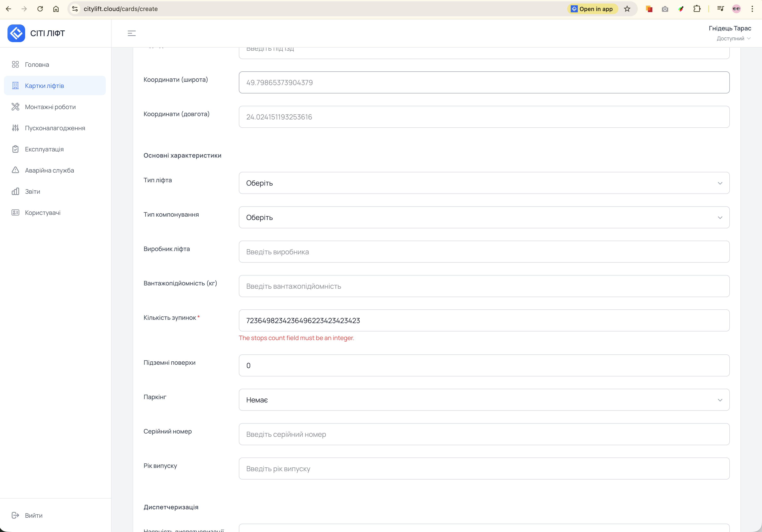Click the Вийти logout link
762x532 pixels.
[x=33, y=515]
